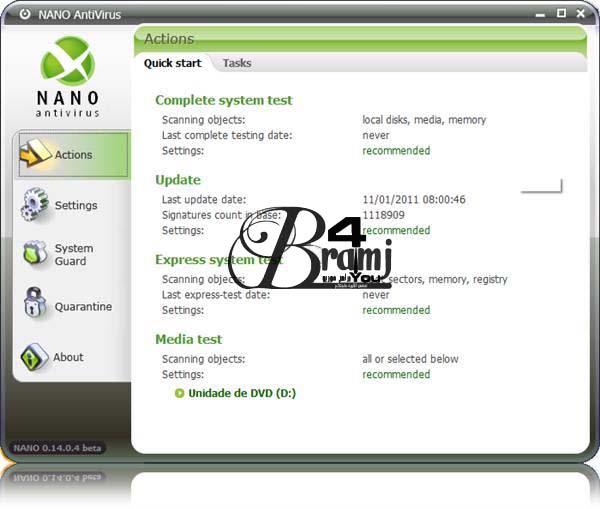The image size is (600, 509).
Task: Select Actions label in the sidebar
Action: (x=73, y=155)
